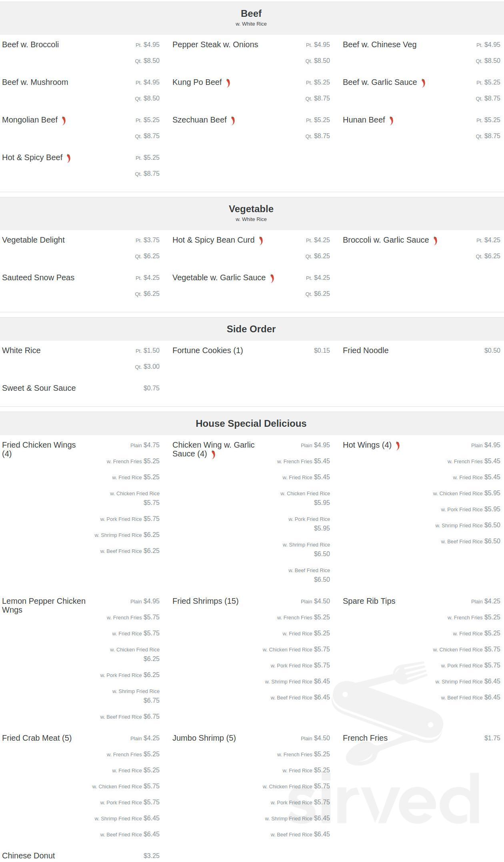Screen dimensions: 504x862
Task: Choose the Spare Rib Tips item
Action: tap(369, 601)
